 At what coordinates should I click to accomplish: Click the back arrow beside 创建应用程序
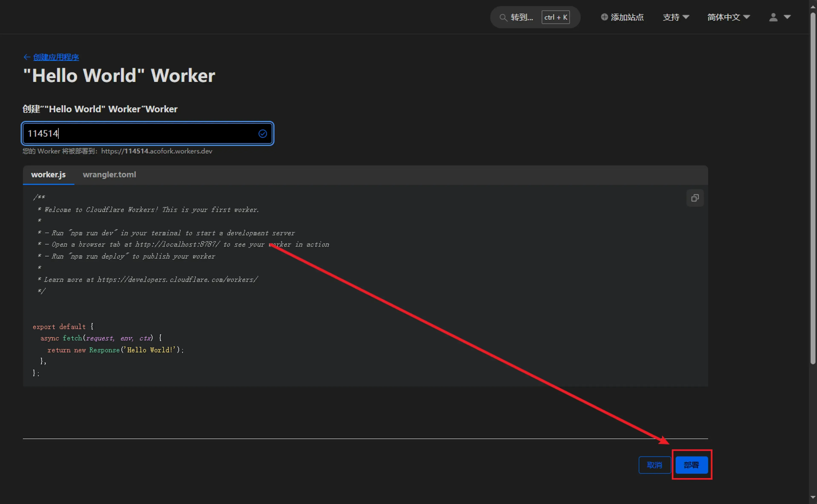pyautogui.click(x=27, y=57)
